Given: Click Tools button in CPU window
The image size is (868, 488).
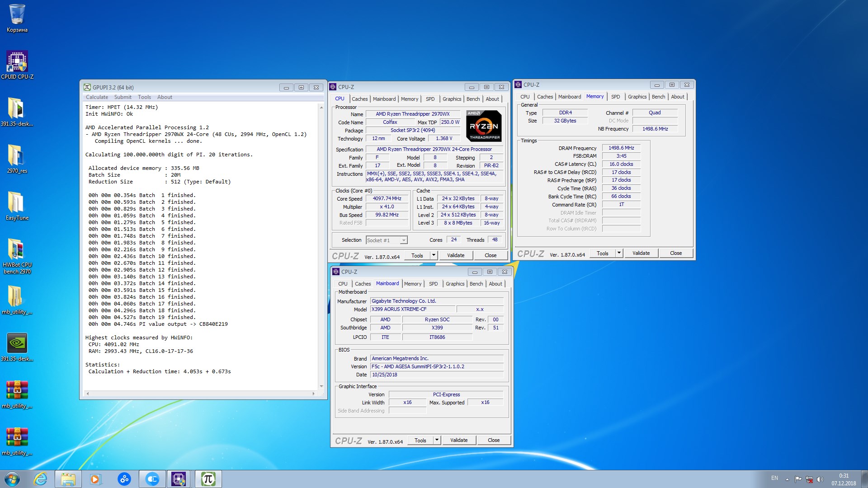Looking at the screenshot, I should (417, 255).
